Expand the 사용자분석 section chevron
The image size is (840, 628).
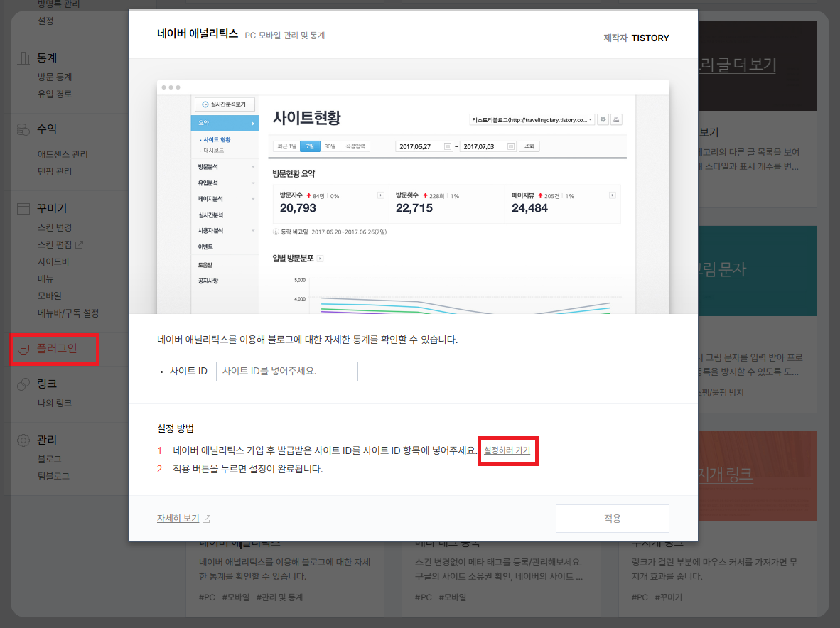pyautogui.click(x=253, y=230)
